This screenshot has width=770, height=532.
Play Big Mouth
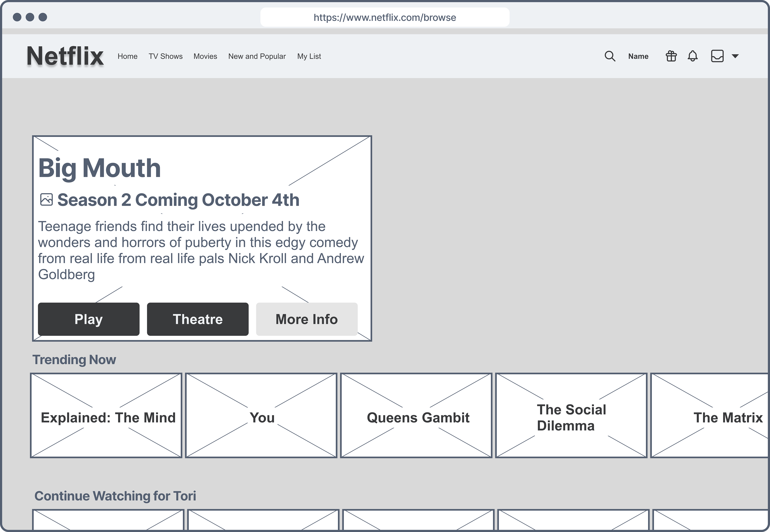click(x=89, y=319)
